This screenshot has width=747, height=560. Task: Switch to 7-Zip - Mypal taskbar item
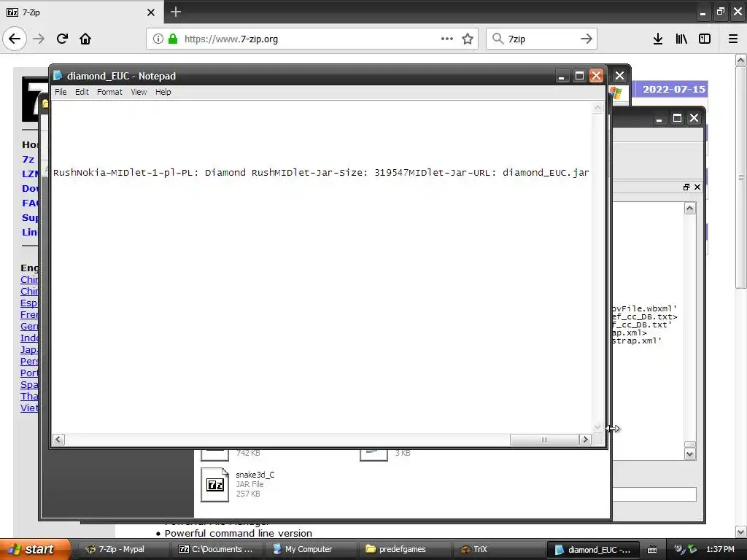pos(121,549)
